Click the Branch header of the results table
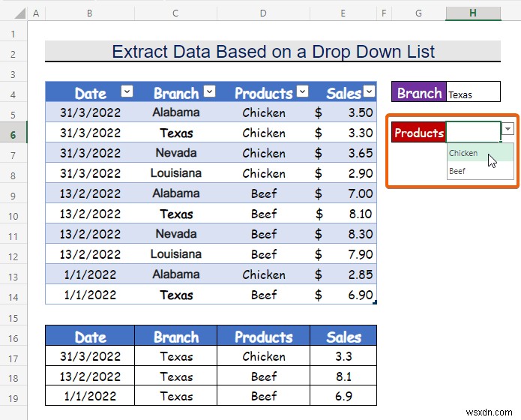Viewport: 521px width, 420px height. (x=175, y=336)
